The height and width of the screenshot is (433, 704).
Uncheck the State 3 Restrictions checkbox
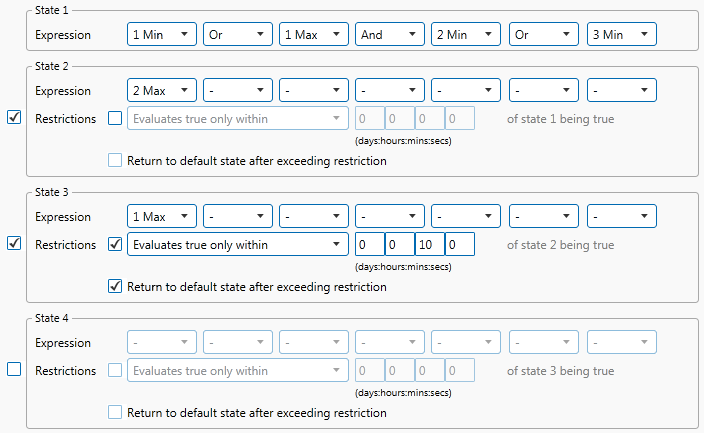[115, 245]
